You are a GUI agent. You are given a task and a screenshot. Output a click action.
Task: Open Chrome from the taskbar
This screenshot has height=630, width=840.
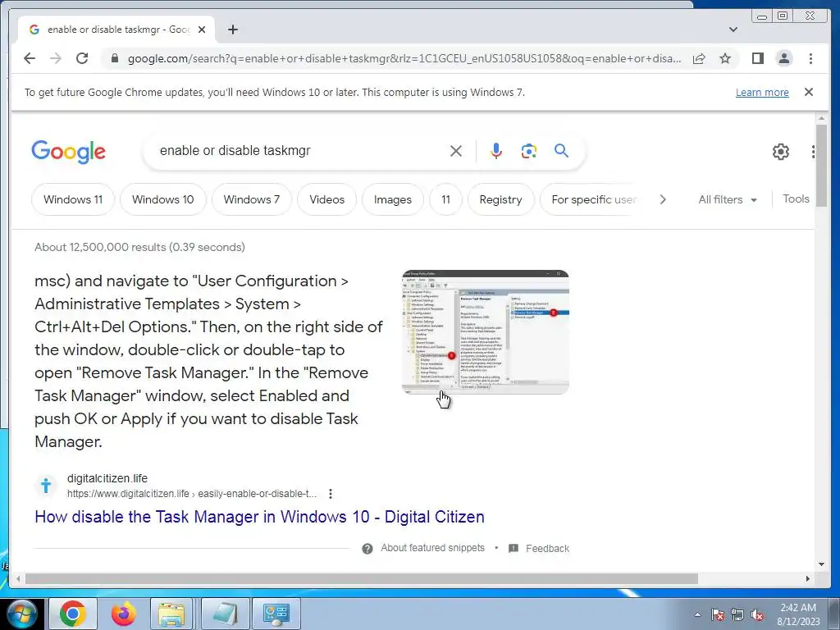(x=73, y=614)
